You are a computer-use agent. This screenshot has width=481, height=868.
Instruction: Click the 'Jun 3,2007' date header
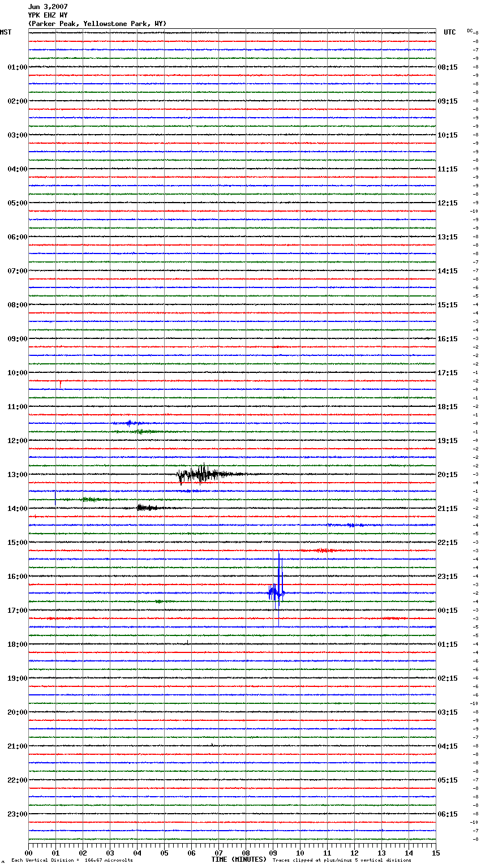pyautogui.click(x=48, y=7)
